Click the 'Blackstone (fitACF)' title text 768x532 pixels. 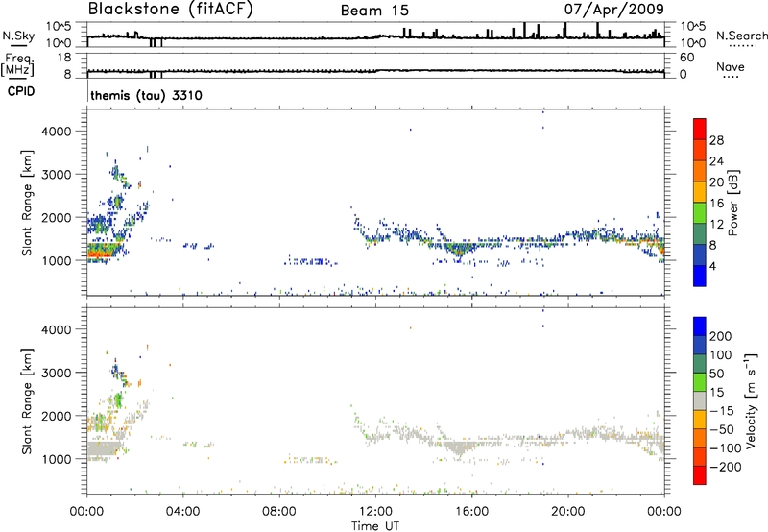(171, 9)
